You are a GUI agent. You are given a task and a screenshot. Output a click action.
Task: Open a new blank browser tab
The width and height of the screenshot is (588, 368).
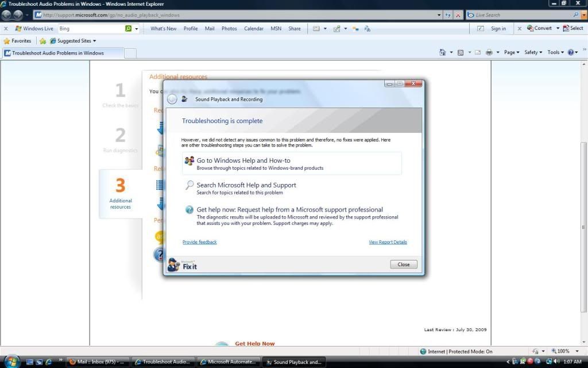pos(130,53)
